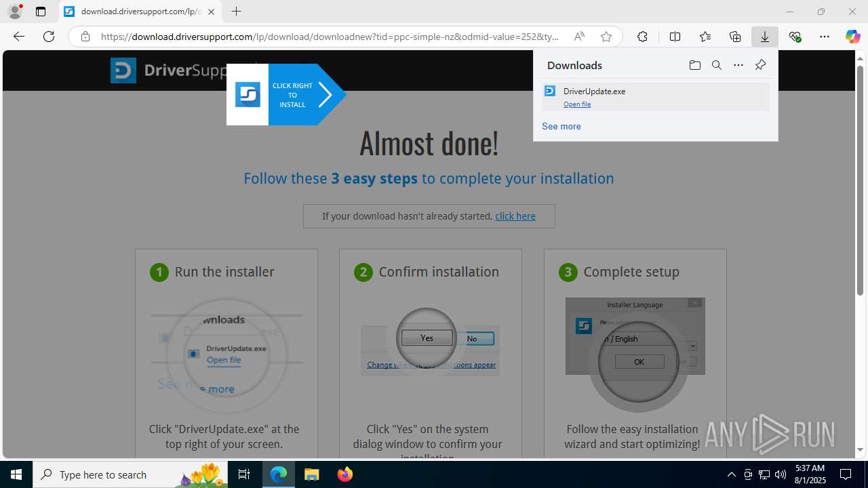Refresh the current page

point(49,37)
